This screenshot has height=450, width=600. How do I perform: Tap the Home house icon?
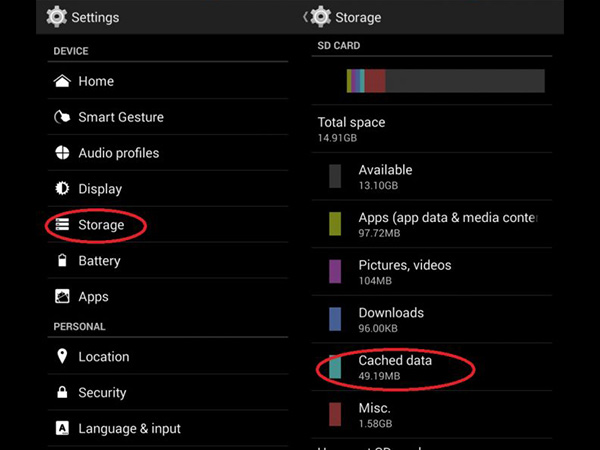tap(61, 81)
